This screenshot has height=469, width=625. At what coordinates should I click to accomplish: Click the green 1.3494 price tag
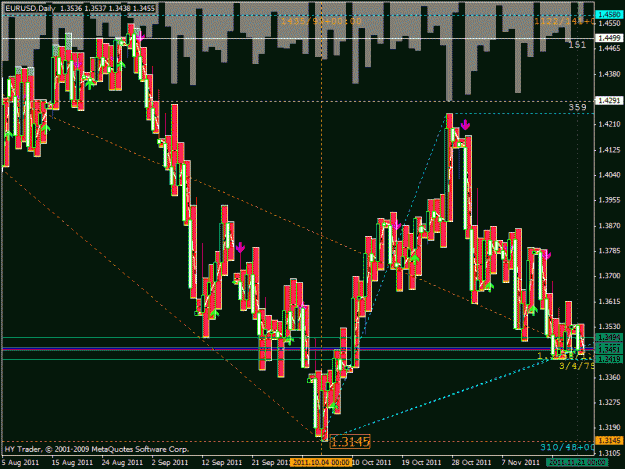(x=610, y=338)
